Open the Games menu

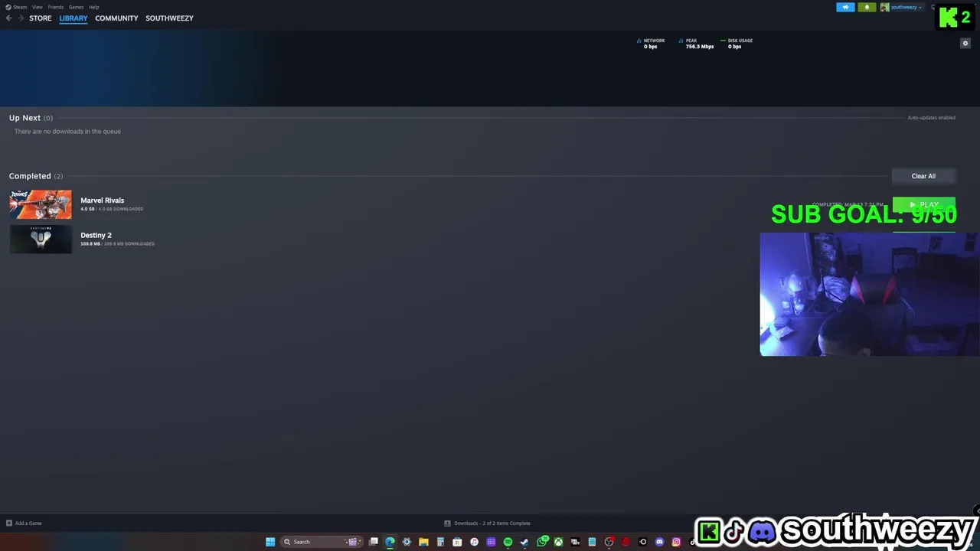[76, 7]
